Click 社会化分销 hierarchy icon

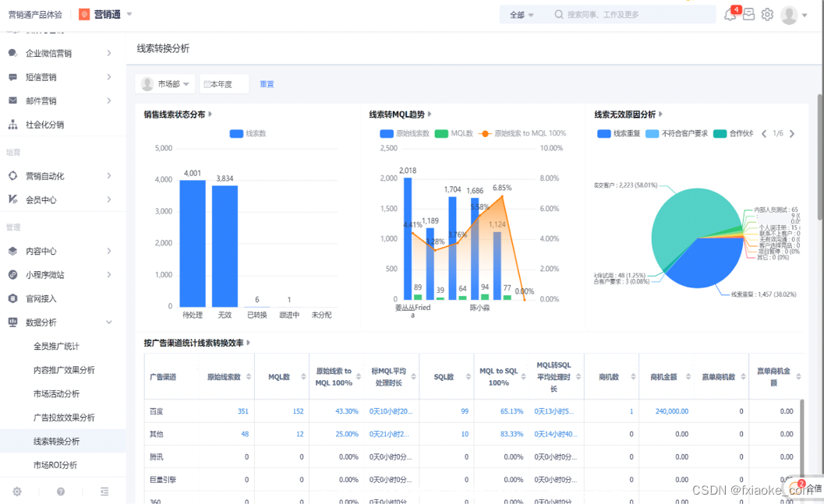coord(12,125)
